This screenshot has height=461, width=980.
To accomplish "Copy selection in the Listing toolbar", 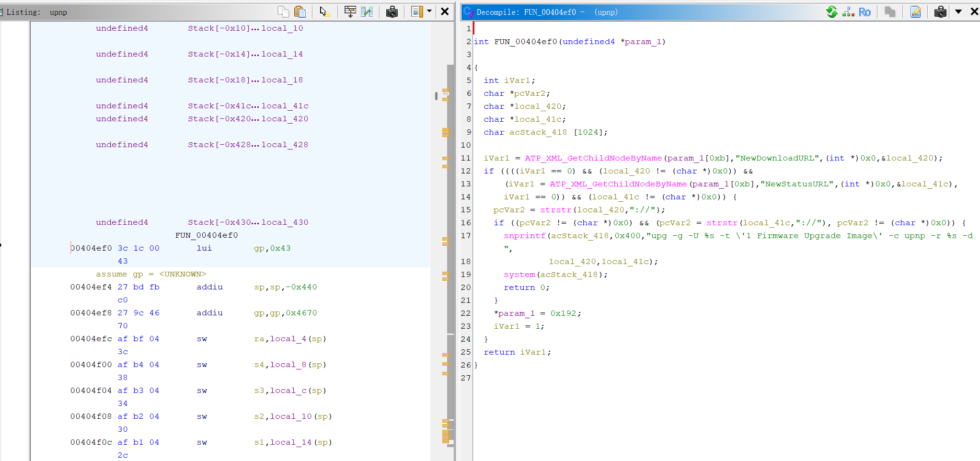I will click(x=283, y=12).
